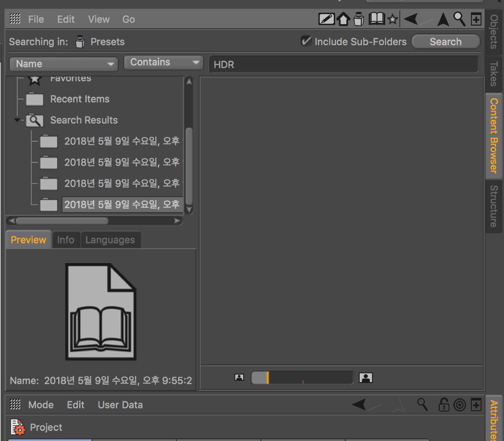504x441 pixels.
Task: Click the Search button
Action: (x=446, y=42)
